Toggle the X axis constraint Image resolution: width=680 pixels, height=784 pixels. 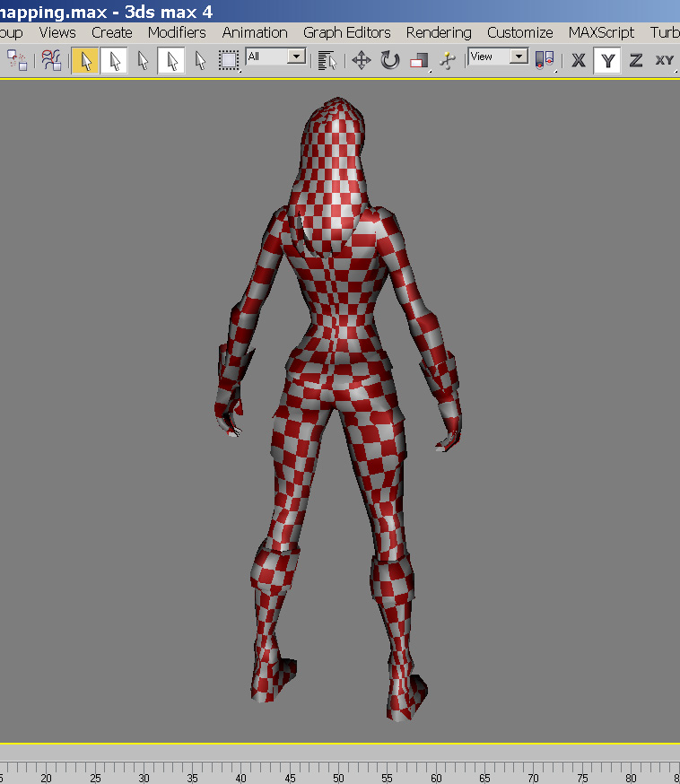[x=579, y=60]
